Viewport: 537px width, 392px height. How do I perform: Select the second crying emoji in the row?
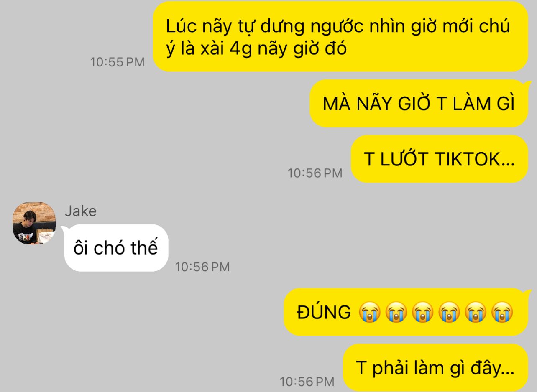pyautogui.click(x=396, y=312)
